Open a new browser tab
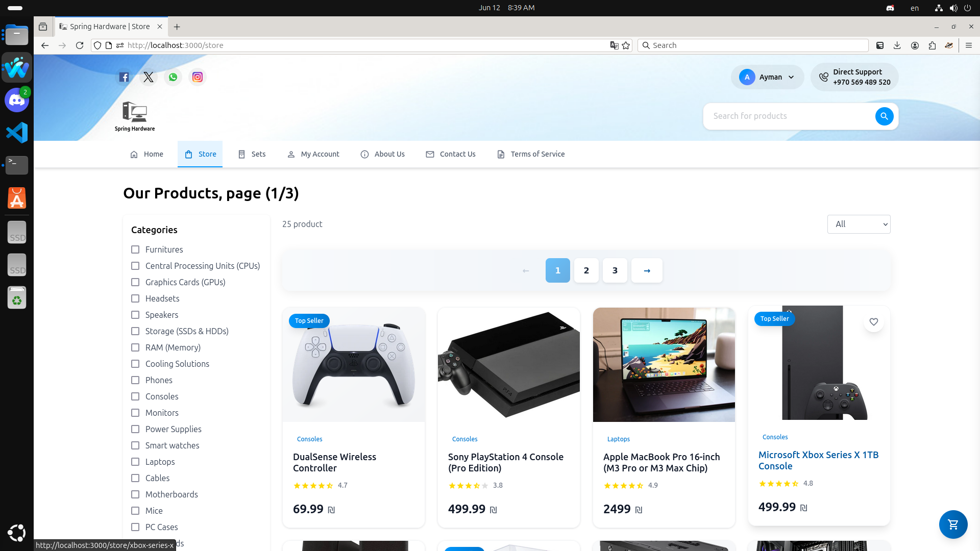Screen dimensions: 980x551 pyautogui.click(x=177, y=27)
